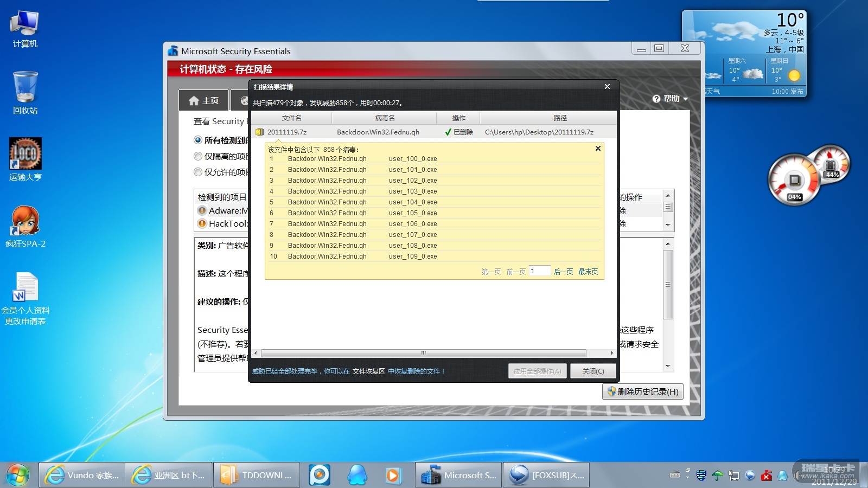
Task: Switch to Microsoft Security Essentials taskbar button
Action: point(458,475)
